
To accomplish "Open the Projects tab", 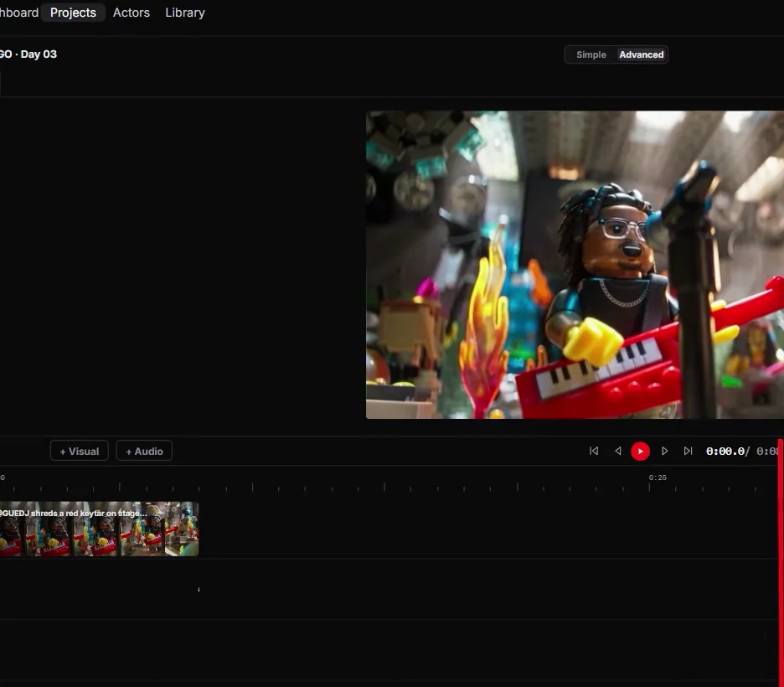I will [73, 13].
